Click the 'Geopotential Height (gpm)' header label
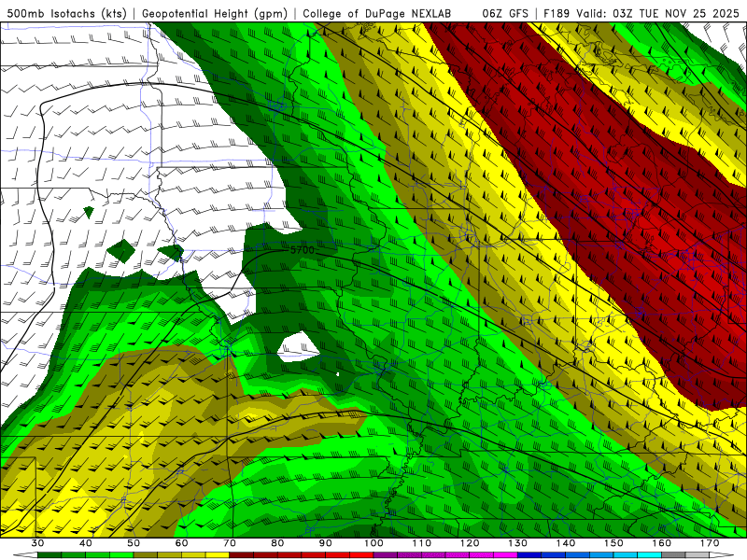 (x=215, y=13)
